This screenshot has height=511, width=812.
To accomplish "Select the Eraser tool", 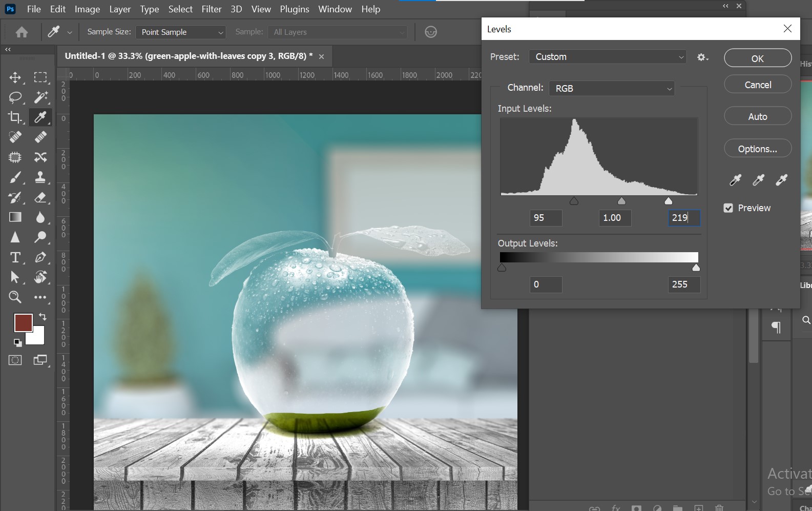I will click(40, 197).
